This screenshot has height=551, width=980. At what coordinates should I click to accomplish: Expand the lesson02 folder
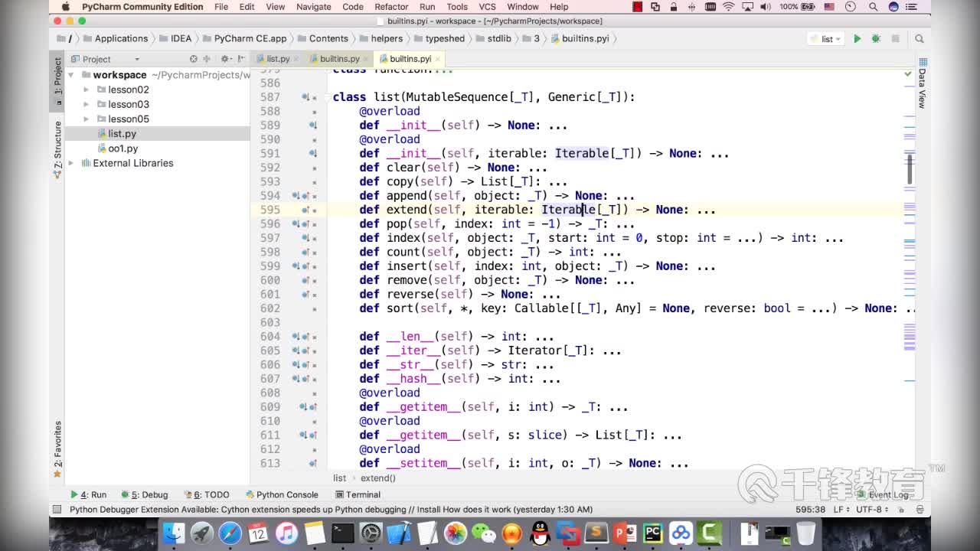pyautogui.click(x=87, y=90)
